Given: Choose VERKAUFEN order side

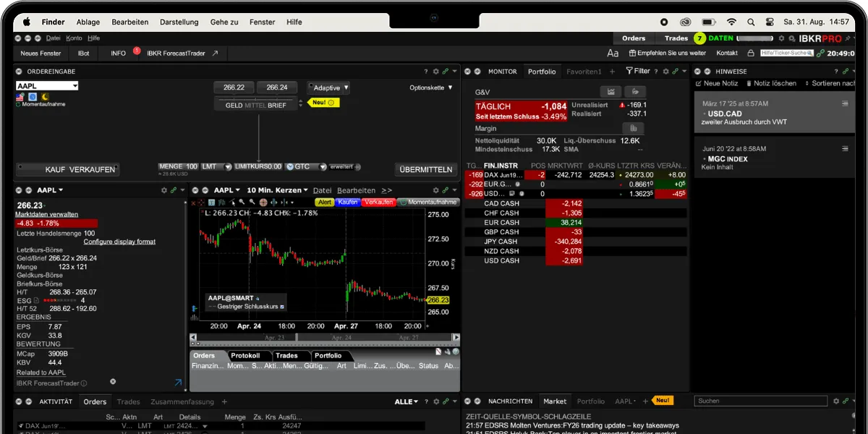Looking at the screenshot, I should point(92,169).
